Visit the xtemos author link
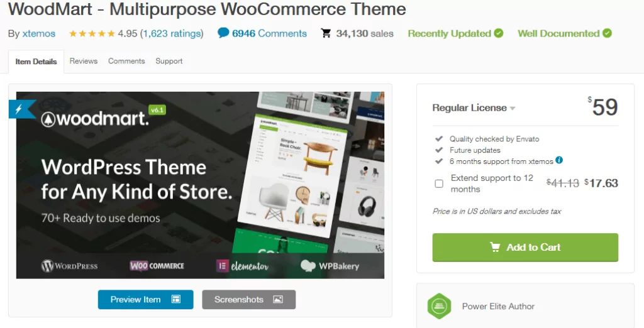Viewport: 644px width, 328px height. (38, 33)
